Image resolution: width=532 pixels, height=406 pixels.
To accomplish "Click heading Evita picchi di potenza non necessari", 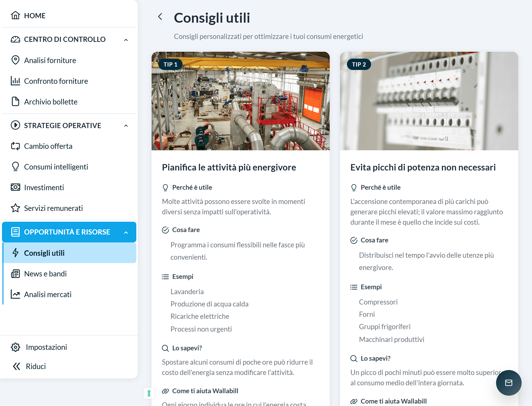I will [423, 167].
